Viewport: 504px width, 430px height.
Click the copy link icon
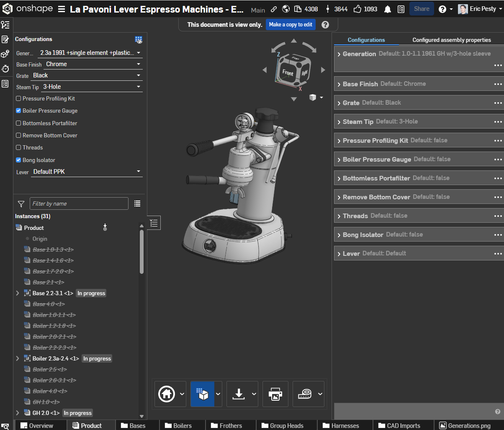click(x=274, y=9)
